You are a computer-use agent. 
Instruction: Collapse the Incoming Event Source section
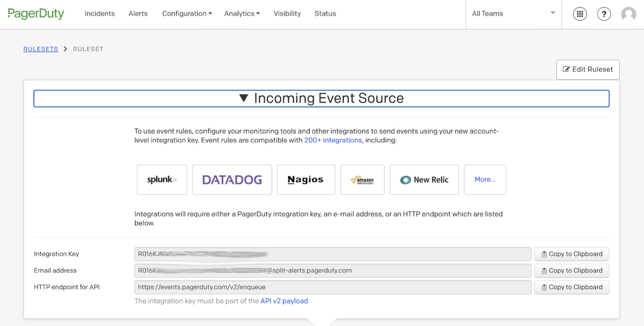(x=322, y=98)
